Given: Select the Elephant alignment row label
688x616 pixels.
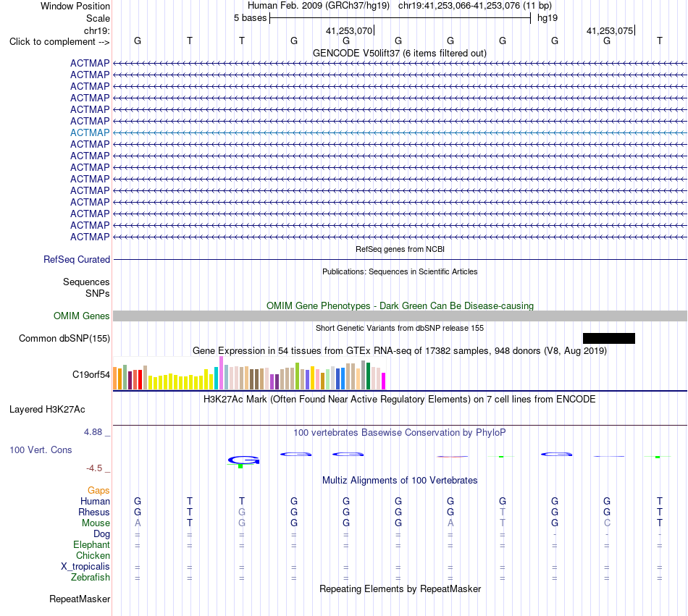Looking at the screenshot, I should coord(92,544).
